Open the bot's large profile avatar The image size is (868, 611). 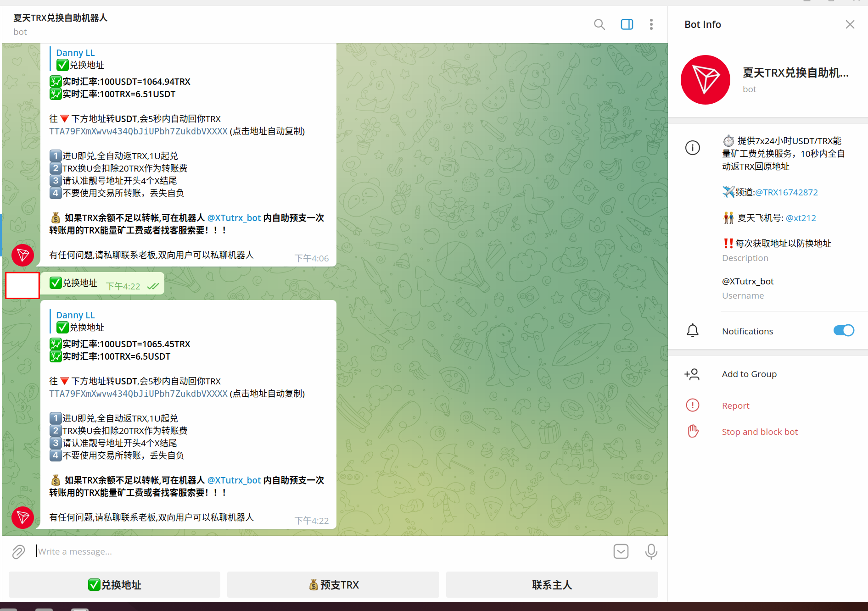705,80
